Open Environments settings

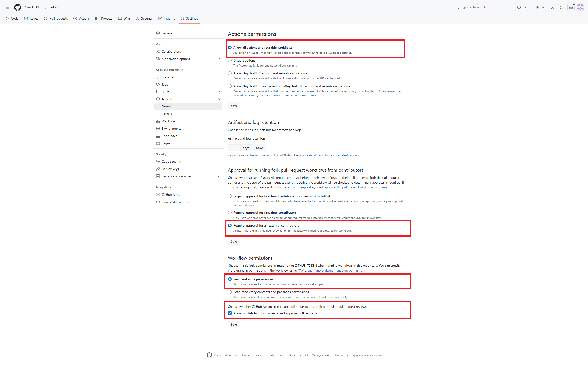coord(188,129)
